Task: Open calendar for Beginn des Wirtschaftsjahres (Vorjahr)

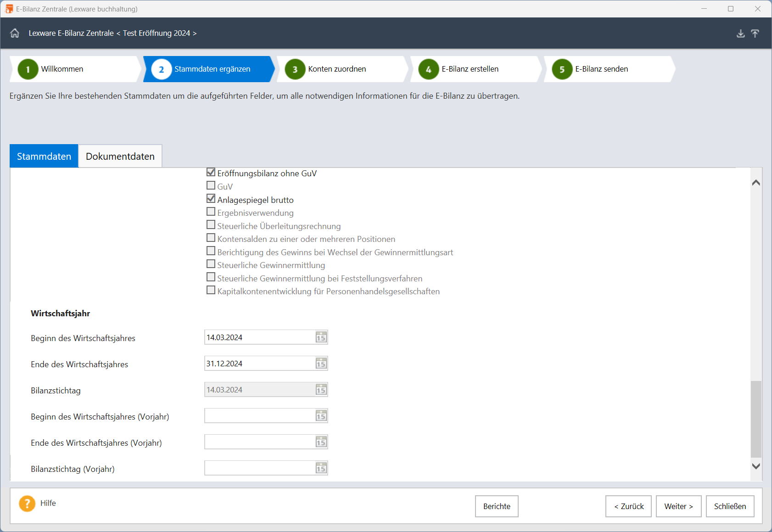Action: pos(321,416)
